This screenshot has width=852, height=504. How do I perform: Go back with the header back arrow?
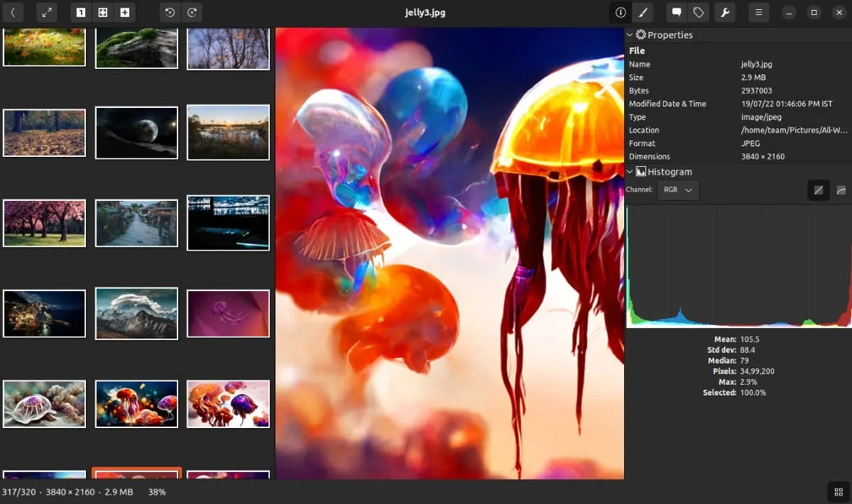[x=13, y=12]
